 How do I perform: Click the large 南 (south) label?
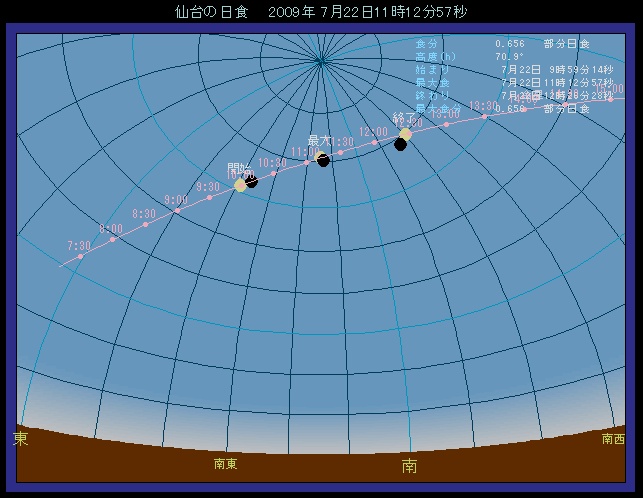(x=410, y=465)
